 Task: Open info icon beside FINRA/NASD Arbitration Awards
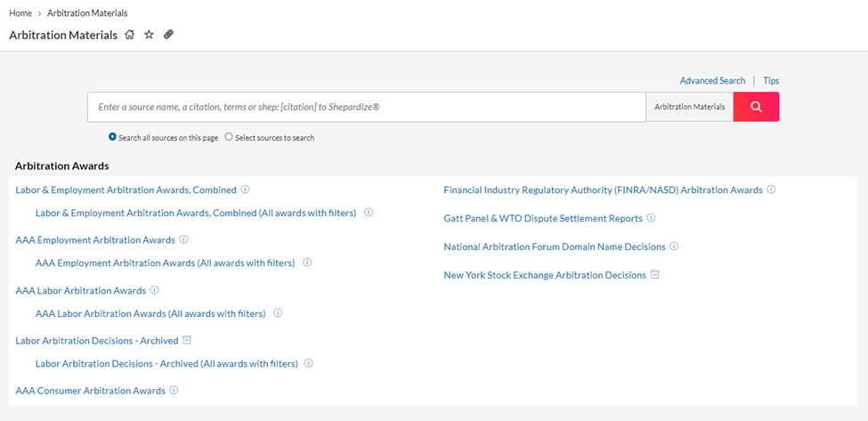[x=771, y=190]
